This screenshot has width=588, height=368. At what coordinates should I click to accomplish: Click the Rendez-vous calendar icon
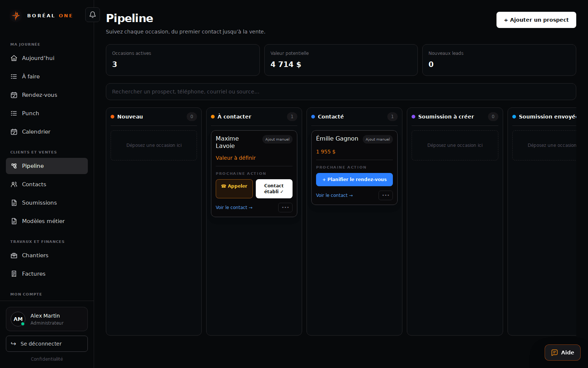click(x=14, y=95)
